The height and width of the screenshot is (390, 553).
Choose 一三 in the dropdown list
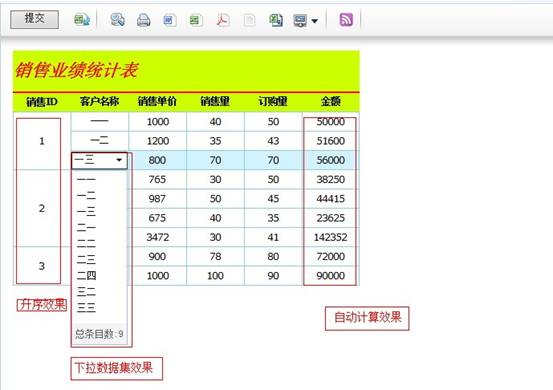[x=86, y=211]
